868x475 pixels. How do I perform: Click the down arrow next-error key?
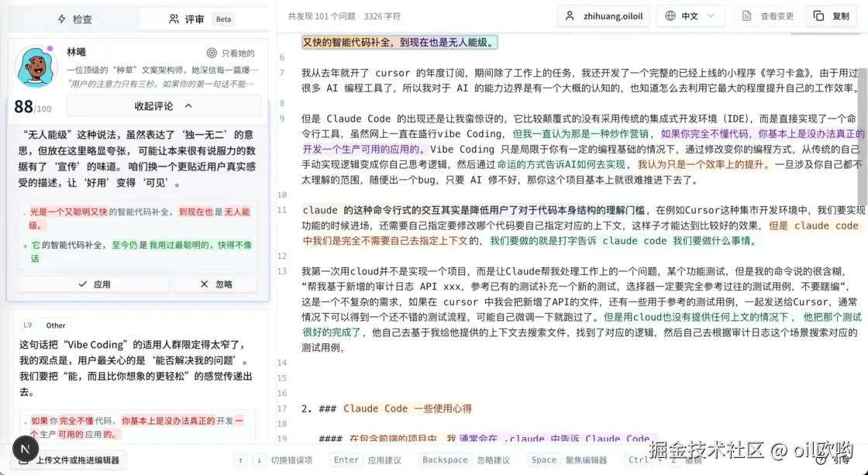pos(259,460)
